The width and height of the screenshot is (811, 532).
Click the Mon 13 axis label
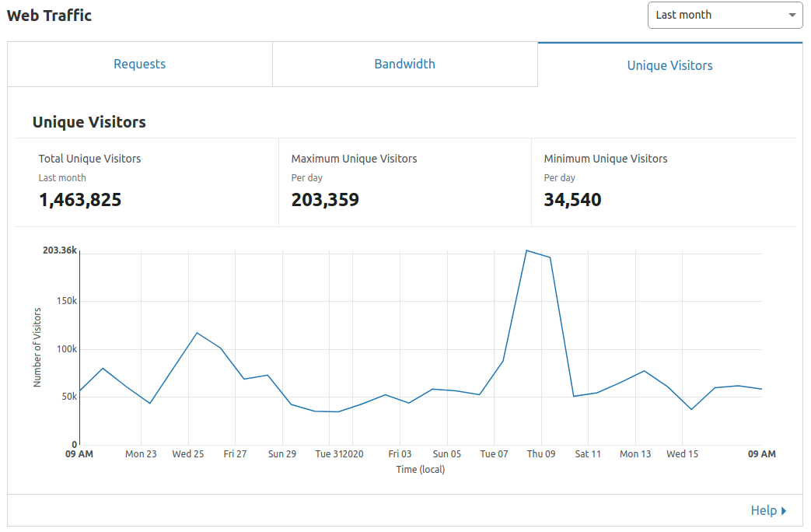pyautogui.click(x=635, y=454)
